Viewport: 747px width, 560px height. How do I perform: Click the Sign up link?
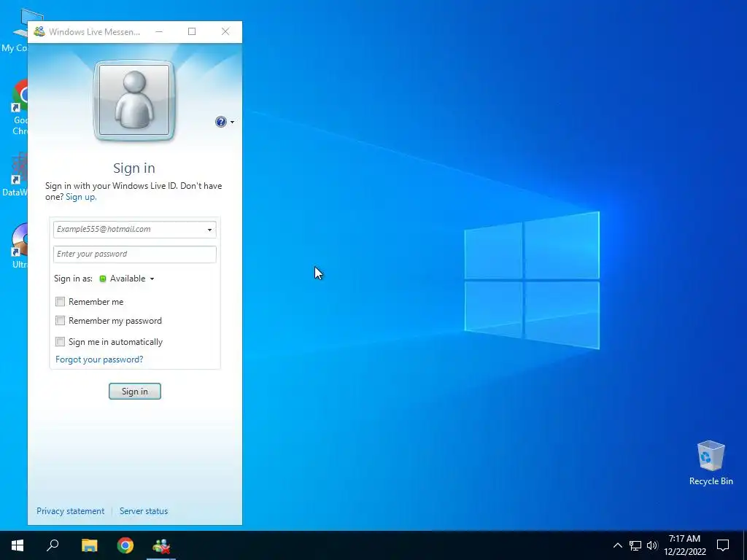tap(81, 197)
